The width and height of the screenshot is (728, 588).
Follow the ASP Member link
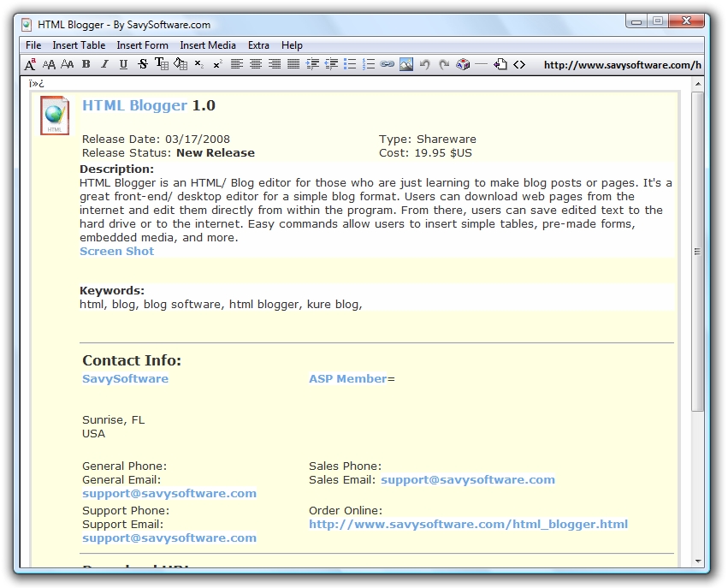coord(347,378)
